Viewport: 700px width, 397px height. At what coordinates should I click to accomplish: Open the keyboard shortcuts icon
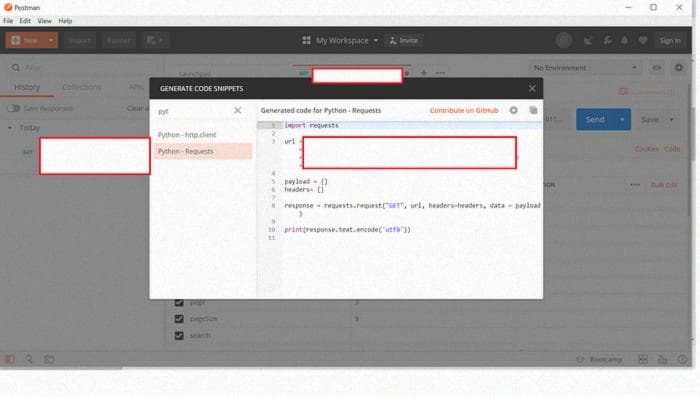tap(662, 359)
